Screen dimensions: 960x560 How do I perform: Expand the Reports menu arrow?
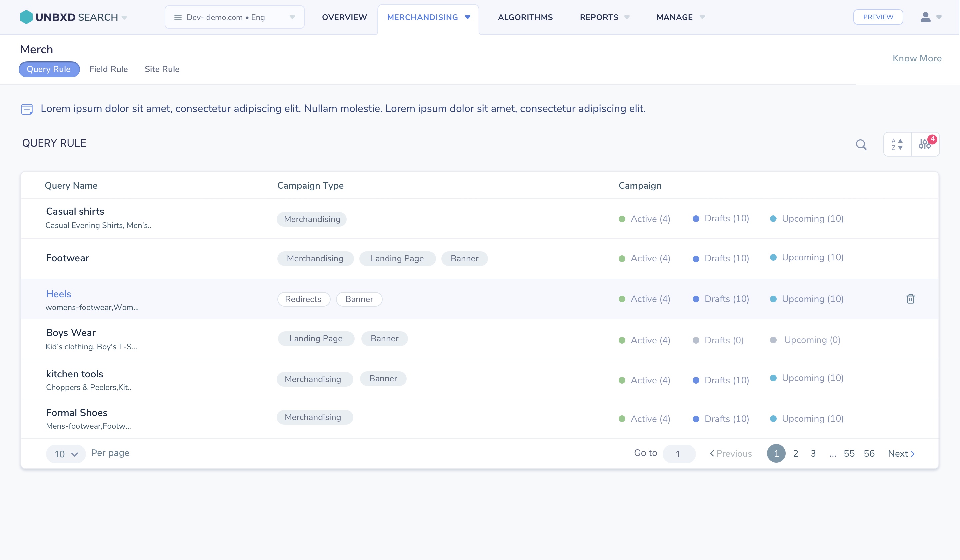tap(627, 17)
